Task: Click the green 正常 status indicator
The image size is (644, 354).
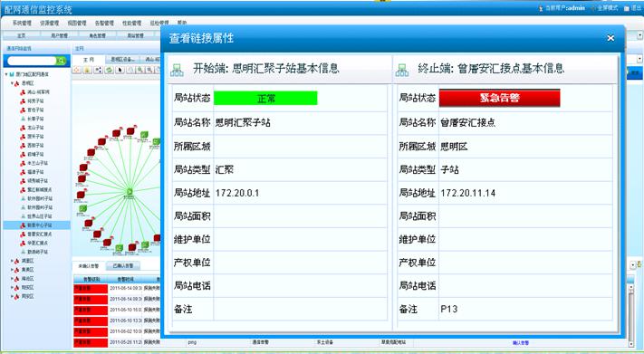Action: [265, 98]
